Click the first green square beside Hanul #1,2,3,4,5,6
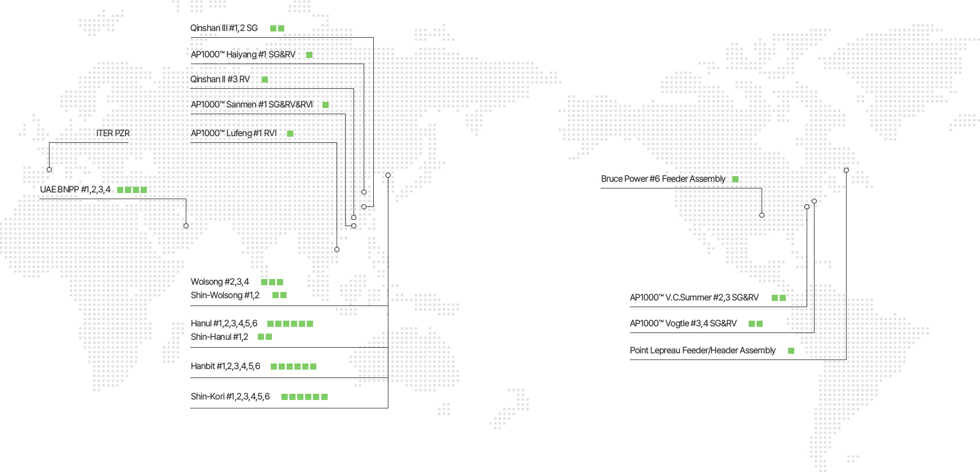The height and width of the screenshot is (472, 980). (270, 324)
